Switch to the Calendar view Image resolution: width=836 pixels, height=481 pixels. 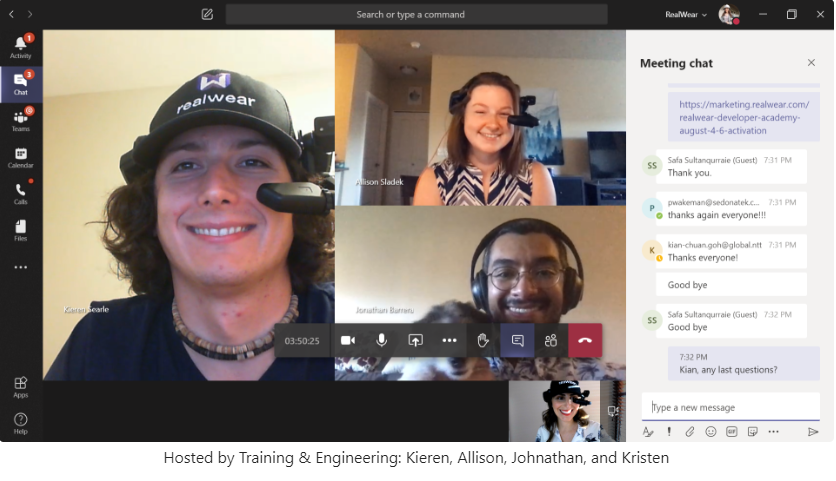pyautogui.click(x=21, y=157)
